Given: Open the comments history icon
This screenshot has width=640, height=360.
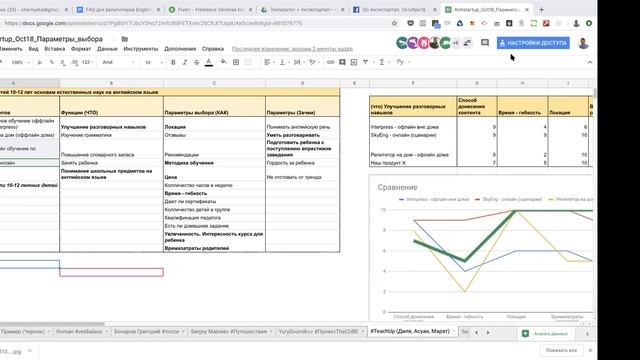Looking at the screenshot, I should (484, 42).
